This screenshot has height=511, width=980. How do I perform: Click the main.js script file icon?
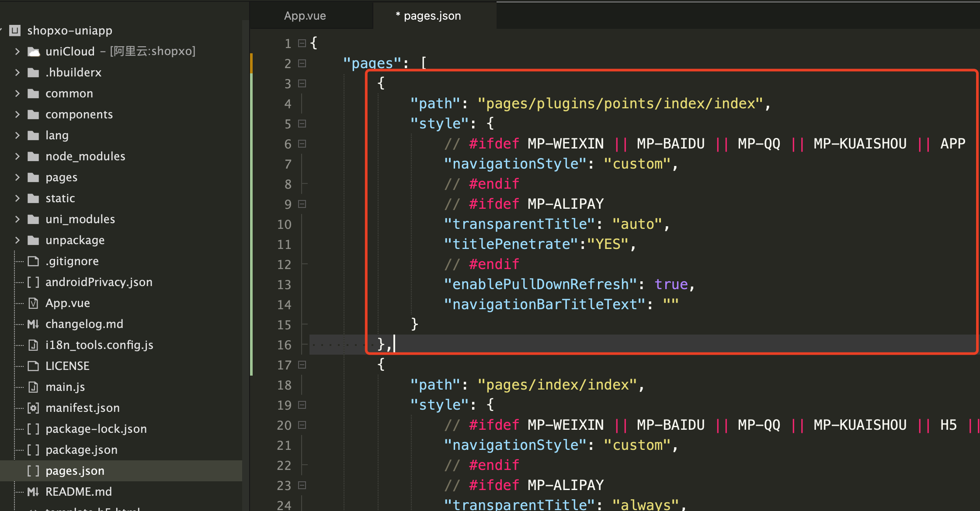(33, 387)
